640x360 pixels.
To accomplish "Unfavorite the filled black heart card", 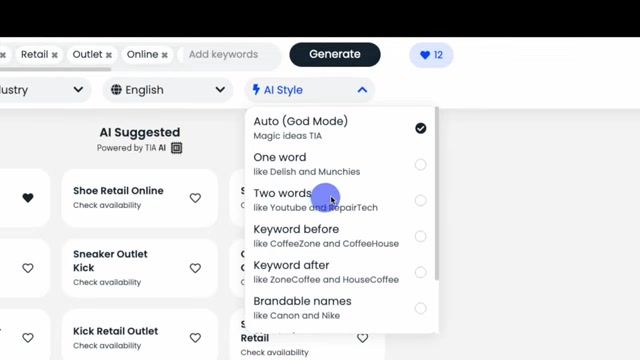I will 28,198.
